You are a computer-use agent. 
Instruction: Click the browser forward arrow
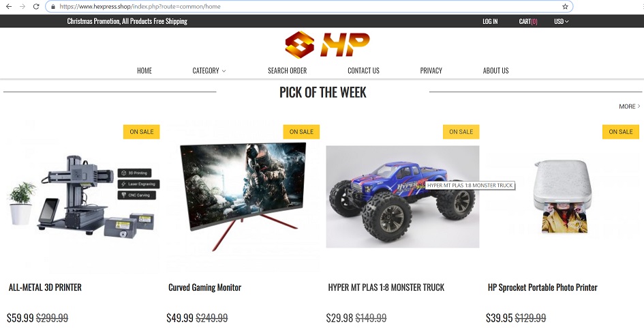click(22, 7)
